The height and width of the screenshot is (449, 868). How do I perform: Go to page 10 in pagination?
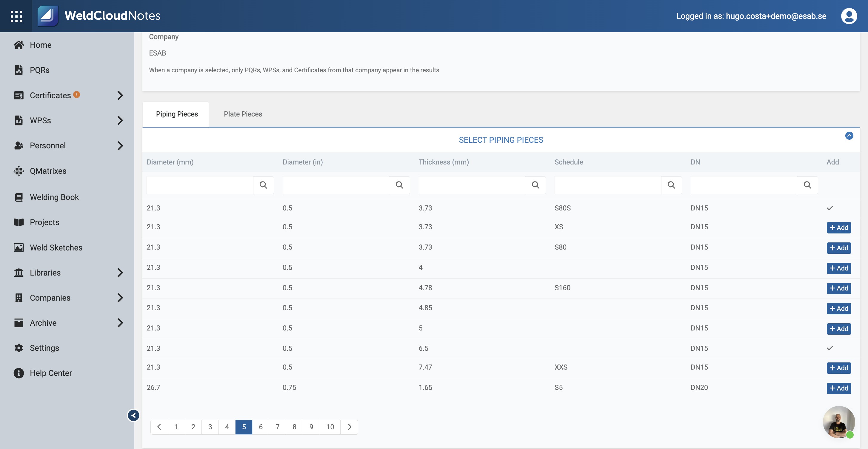click(330, 427)
